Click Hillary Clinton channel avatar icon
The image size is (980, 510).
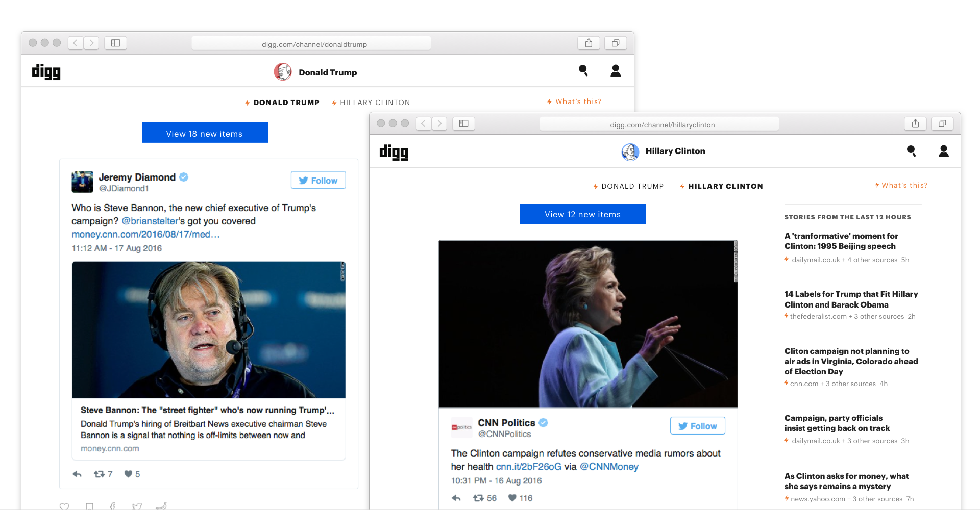coord(630,151)
